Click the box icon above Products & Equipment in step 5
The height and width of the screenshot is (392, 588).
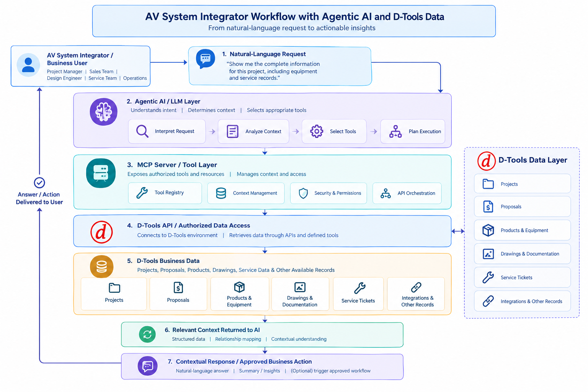(239, 287)
